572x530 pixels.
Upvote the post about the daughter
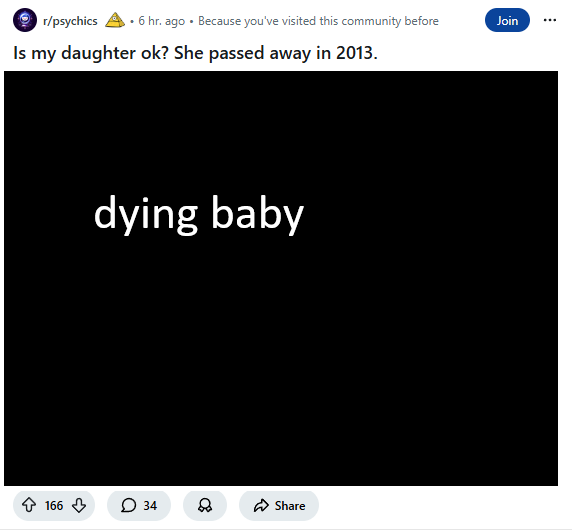pos(29,505)
